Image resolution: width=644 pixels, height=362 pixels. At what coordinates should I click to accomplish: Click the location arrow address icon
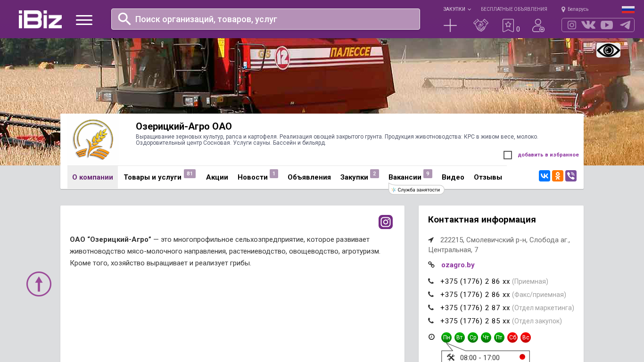[x=431, y=240]
